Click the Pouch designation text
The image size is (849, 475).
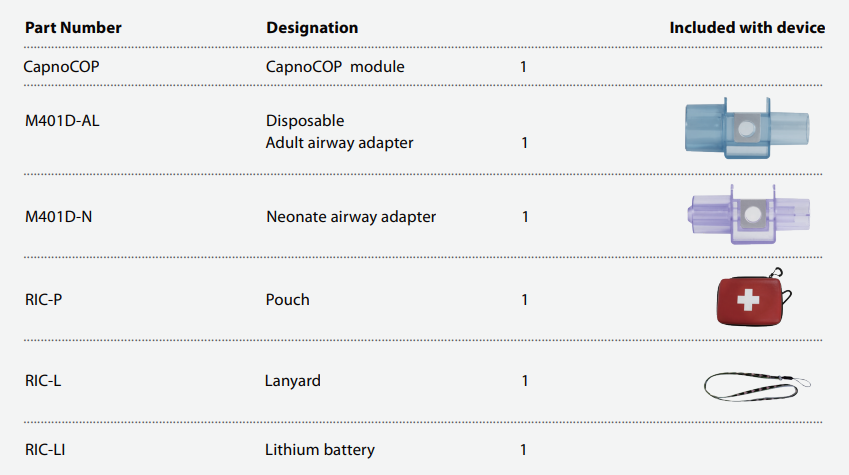point(288,299)
